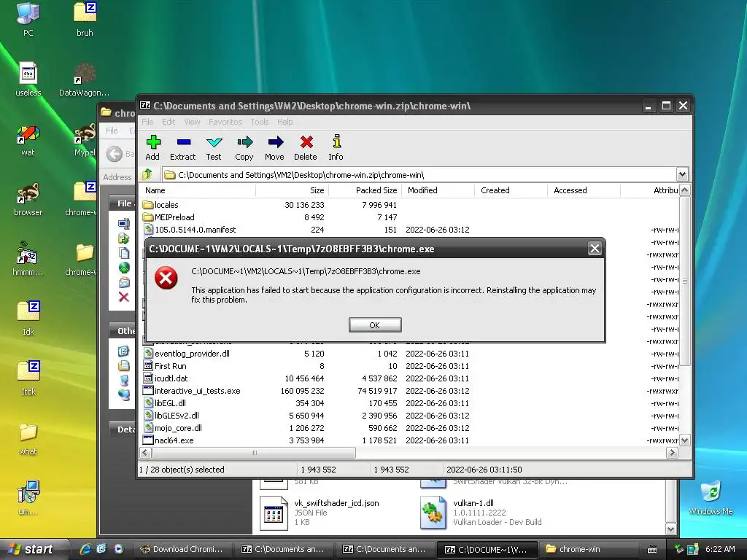Open the Favorites menu in 7-Zip
The width and height of the screenshot is (747, 560).
225,122
